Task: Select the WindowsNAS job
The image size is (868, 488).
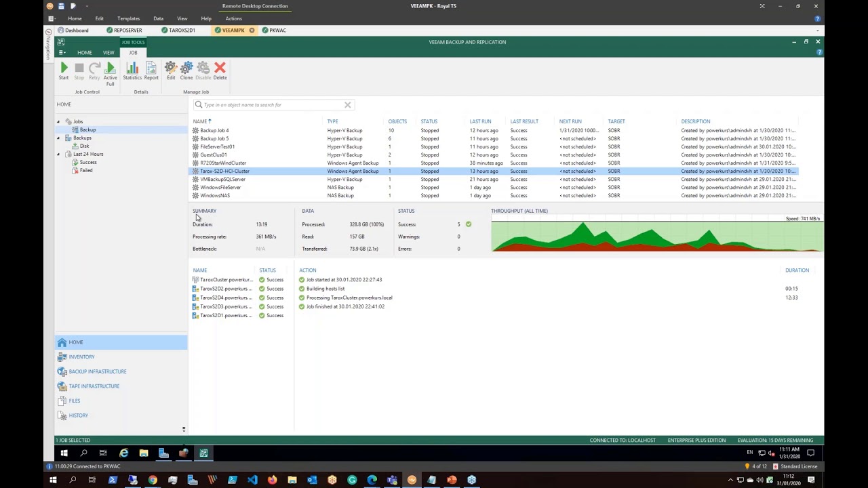Action: point(494,195)
